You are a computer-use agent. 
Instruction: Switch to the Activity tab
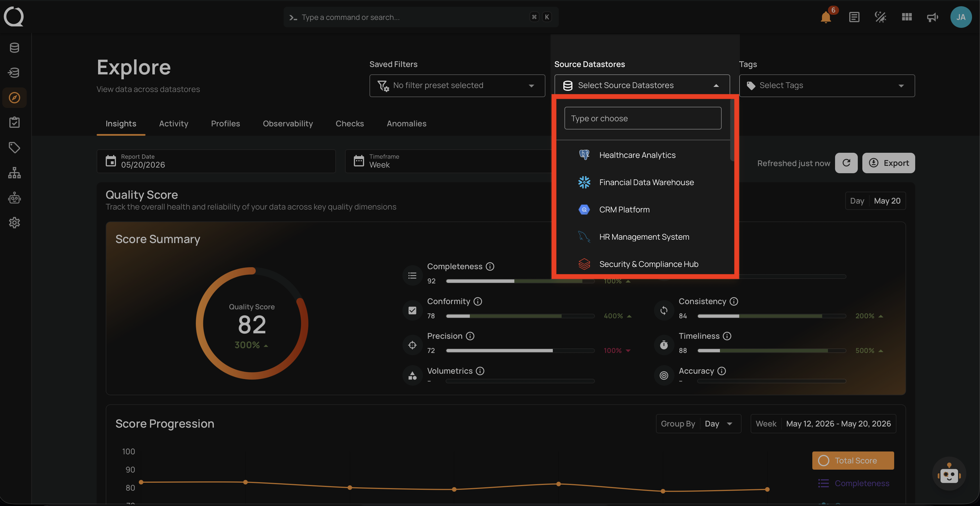click(173, 124)
